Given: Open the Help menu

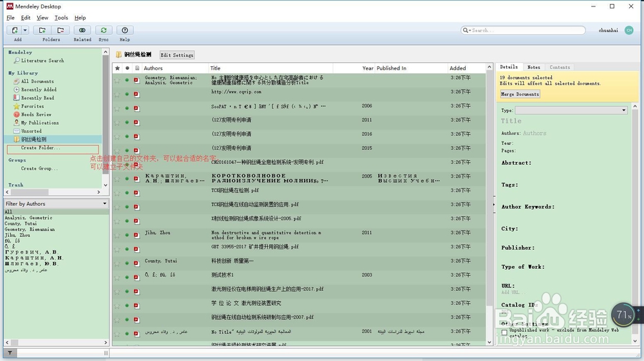Looking at the screenshot, I should coord(80,17).
